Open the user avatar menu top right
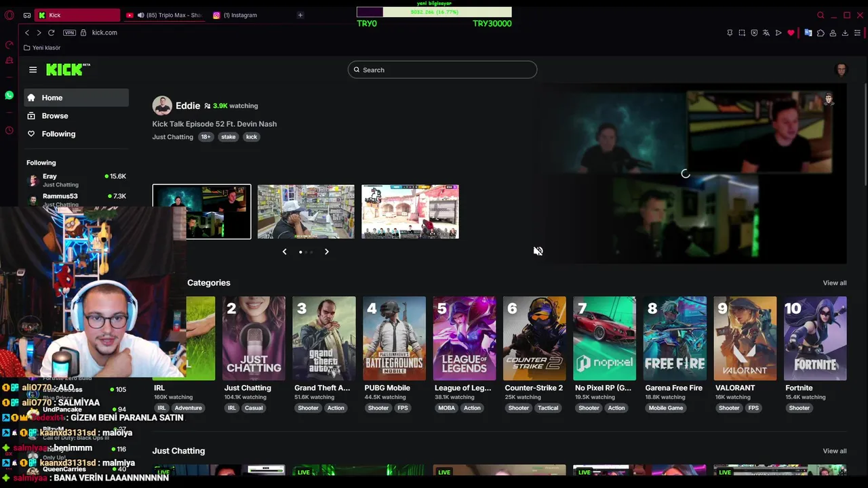Viewport: 868px width, 488px height. point(842,70)
